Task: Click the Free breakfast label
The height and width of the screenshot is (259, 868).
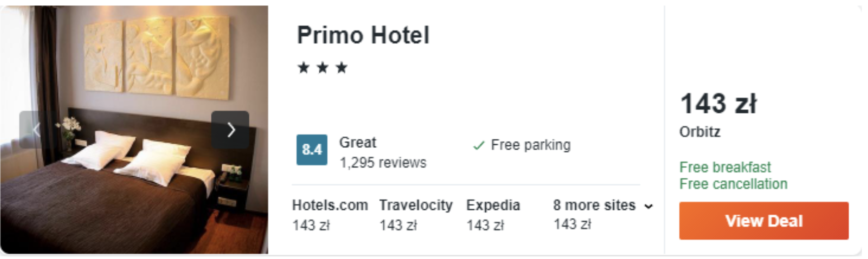Action: [x=725, y=167]
